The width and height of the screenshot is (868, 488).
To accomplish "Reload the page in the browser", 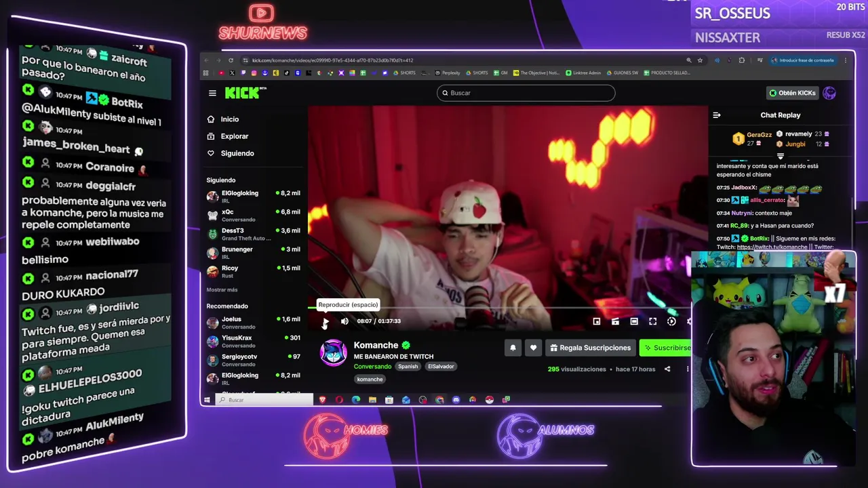I will [x=231, y=60].
